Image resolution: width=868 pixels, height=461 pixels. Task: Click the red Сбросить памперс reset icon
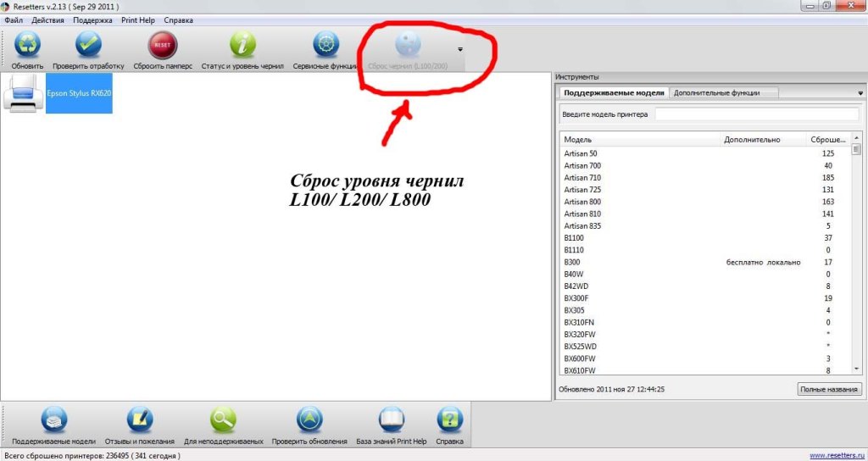[x=162, y=45]
